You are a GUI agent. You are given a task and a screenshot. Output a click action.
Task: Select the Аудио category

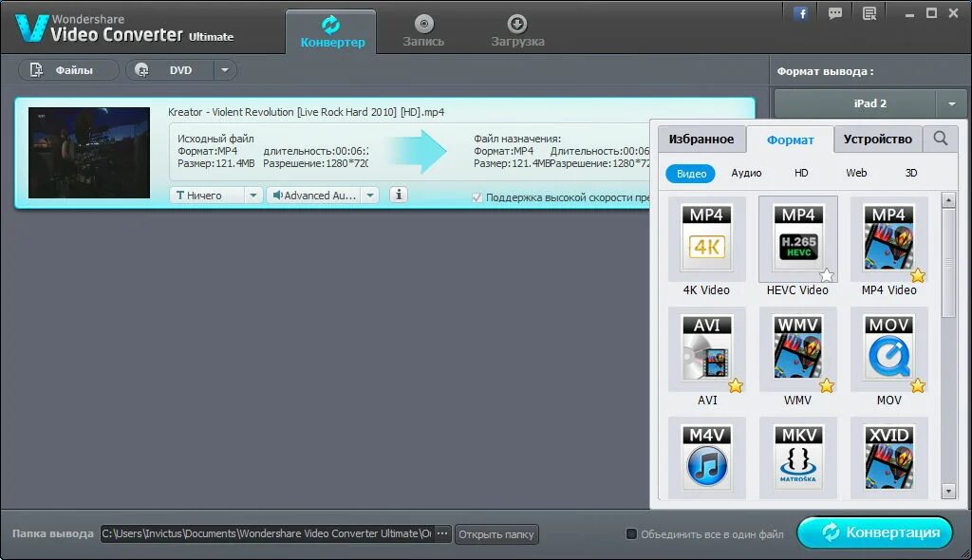point(746,173)
